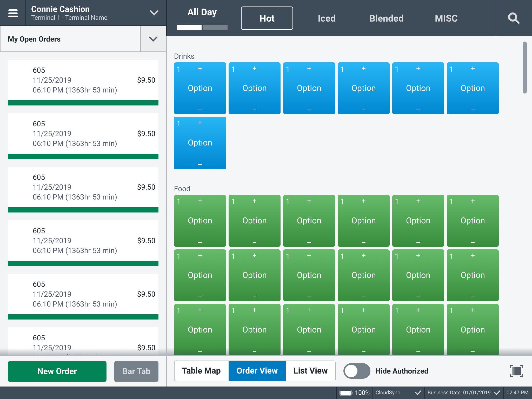
Task: Open the first 605 order card
Action: click(83, 81)
